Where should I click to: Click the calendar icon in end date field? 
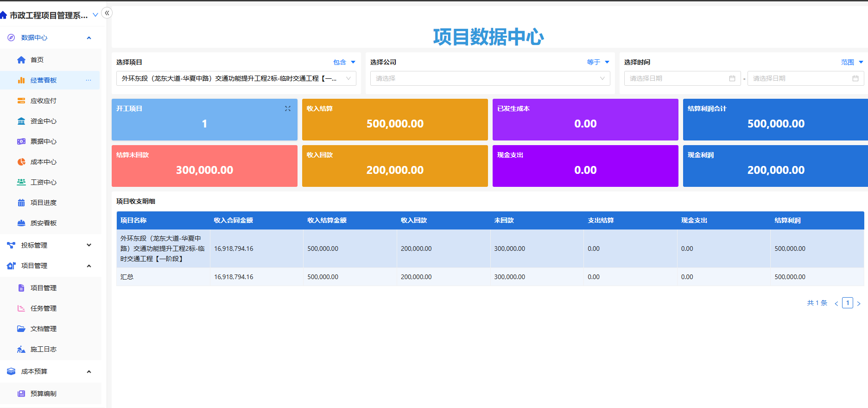pos(855,78)
